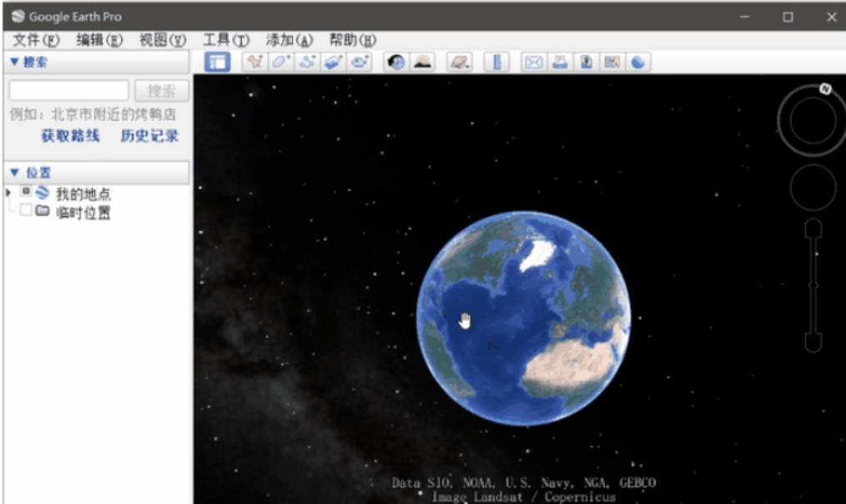Collapse the 位置 panel triangle
This screenshot has height=504, width=846.
coord(14,173)
